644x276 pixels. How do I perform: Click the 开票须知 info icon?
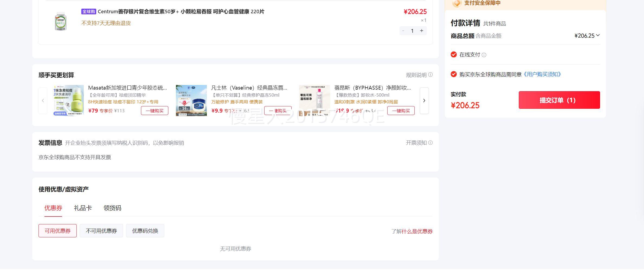430,143
